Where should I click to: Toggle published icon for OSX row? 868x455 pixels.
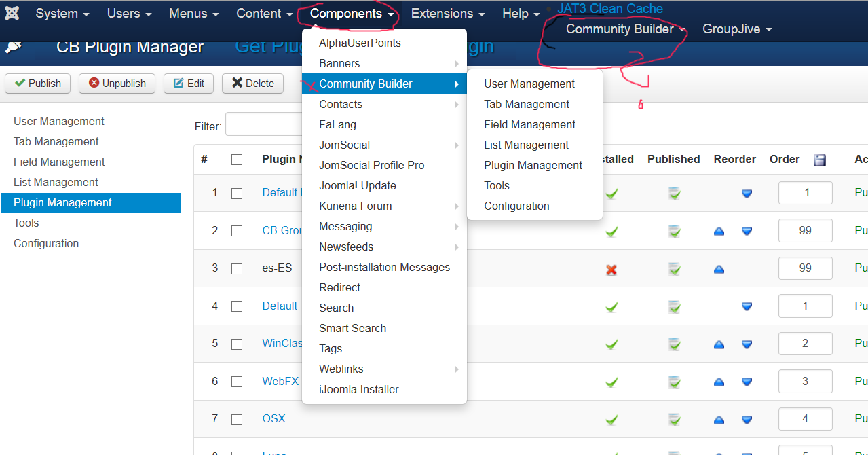click(674, 419)
